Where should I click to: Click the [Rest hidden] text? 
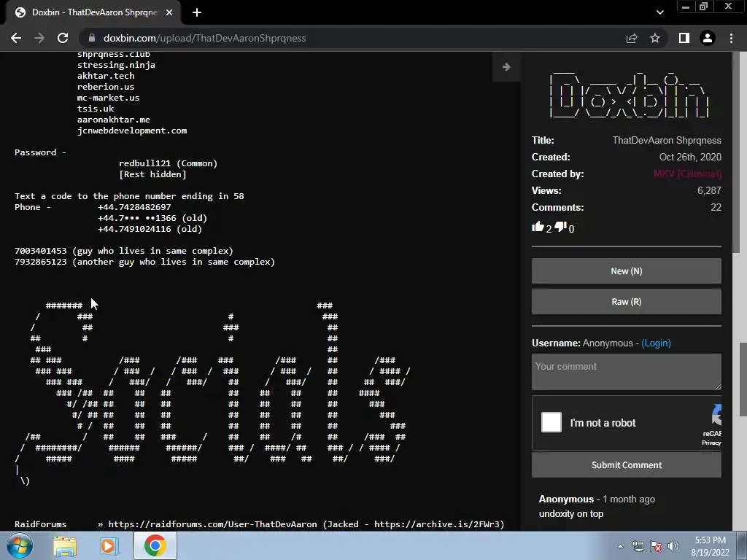point(152,174)
